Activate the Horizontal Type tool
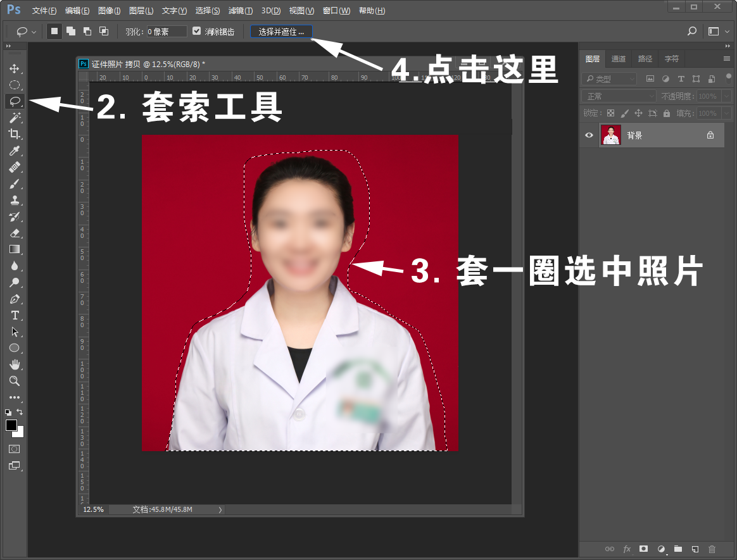 tap(14, 315)
